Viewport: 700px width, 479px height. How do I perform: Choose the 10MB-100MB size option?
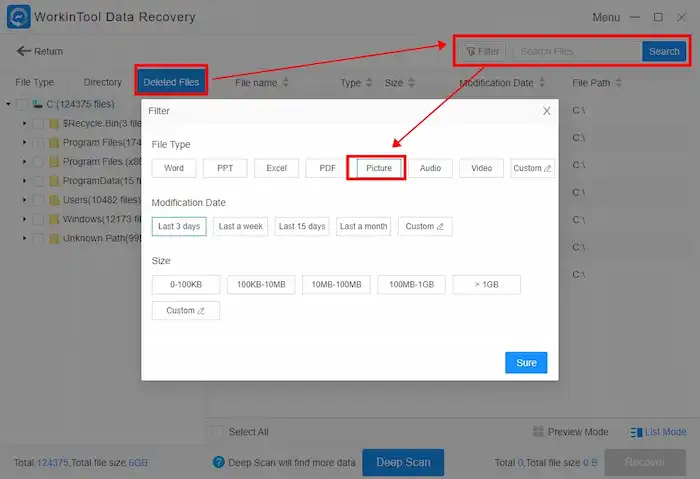[336, 285]
